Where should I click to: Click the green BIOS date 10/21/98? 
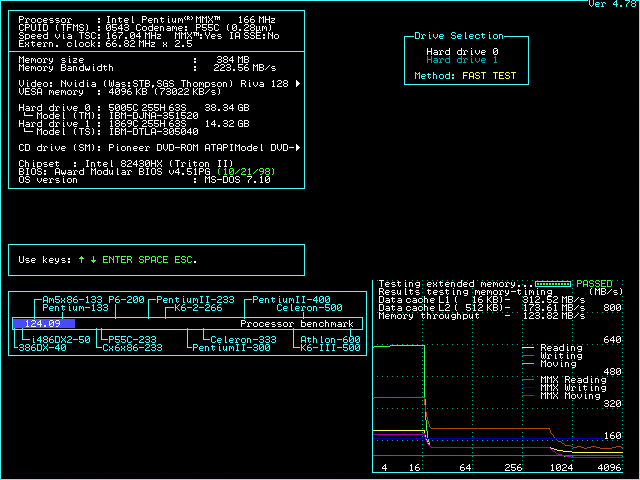point(247,172)
